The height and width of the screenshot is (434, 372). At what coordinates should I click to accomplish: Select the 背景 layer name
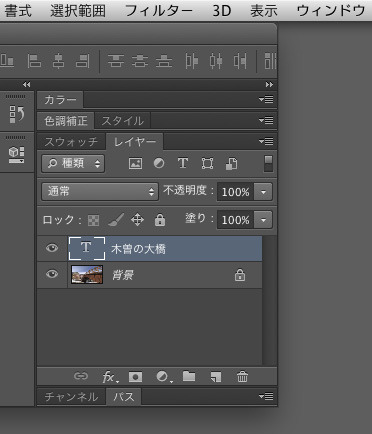click(x=123, y=275)
